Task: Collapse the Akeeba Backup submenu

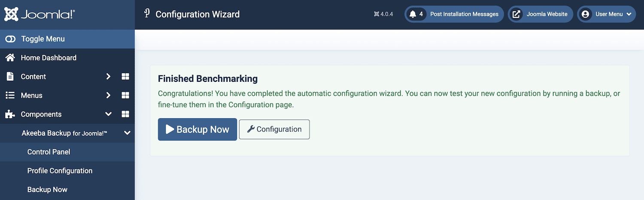Action: [x=127, y=133]
